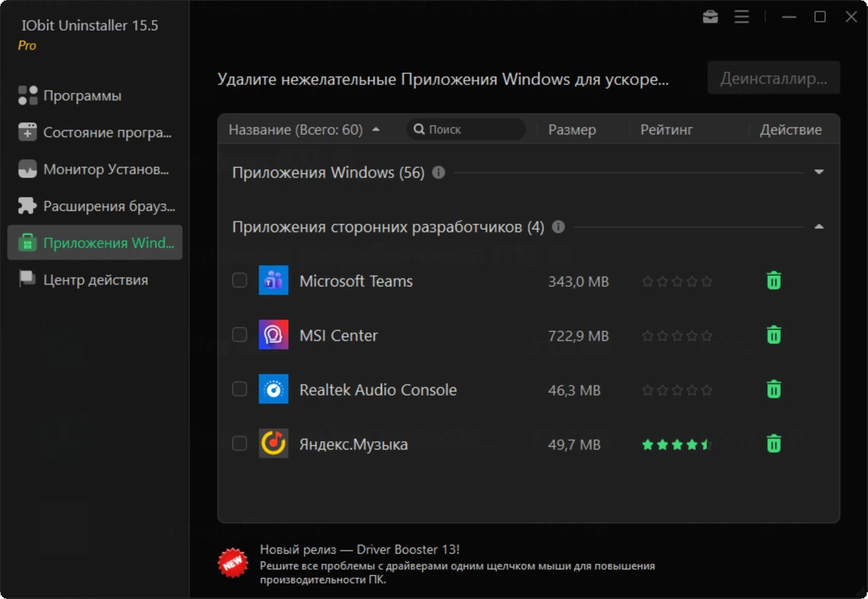
Task: Click the Действие column header
Action: pos(791,130)
